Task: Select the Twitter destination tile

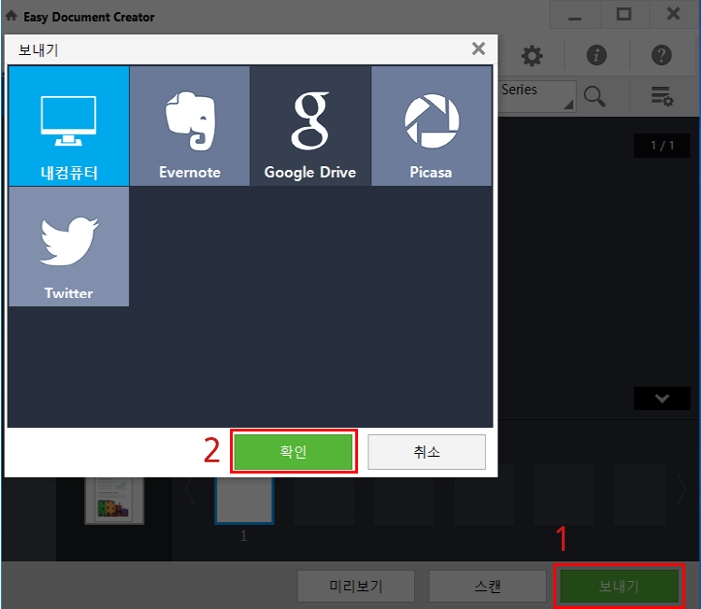Action: (69, 246)
